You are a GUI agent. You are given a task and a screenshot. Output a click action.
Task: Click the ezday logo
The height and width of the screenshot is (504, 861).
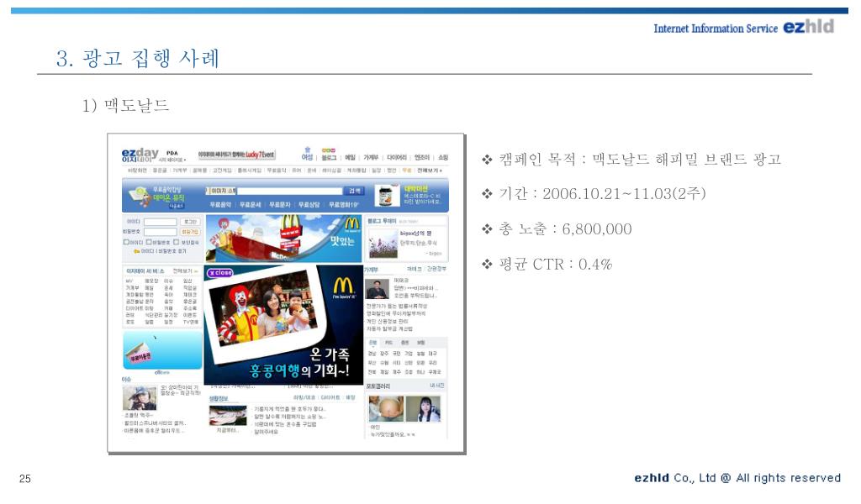click(x=140, y=155)
